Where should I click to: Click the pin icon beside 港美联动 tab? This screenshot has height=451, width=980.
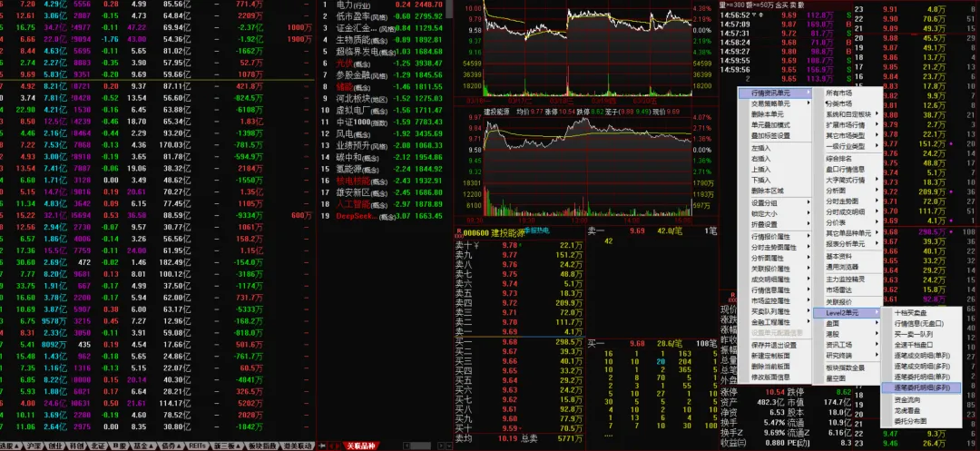[x=321, y=446]
